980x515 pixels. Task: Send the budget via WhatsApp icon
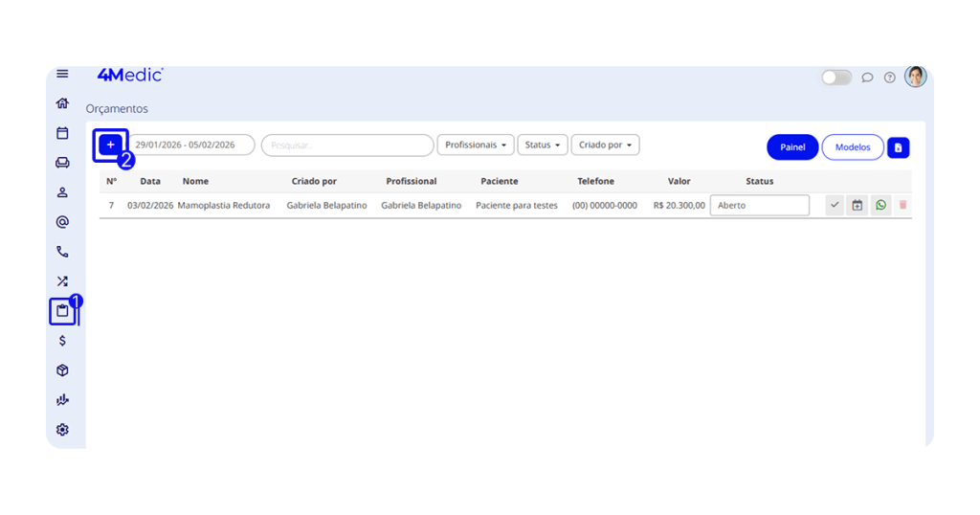coord(880,205)
